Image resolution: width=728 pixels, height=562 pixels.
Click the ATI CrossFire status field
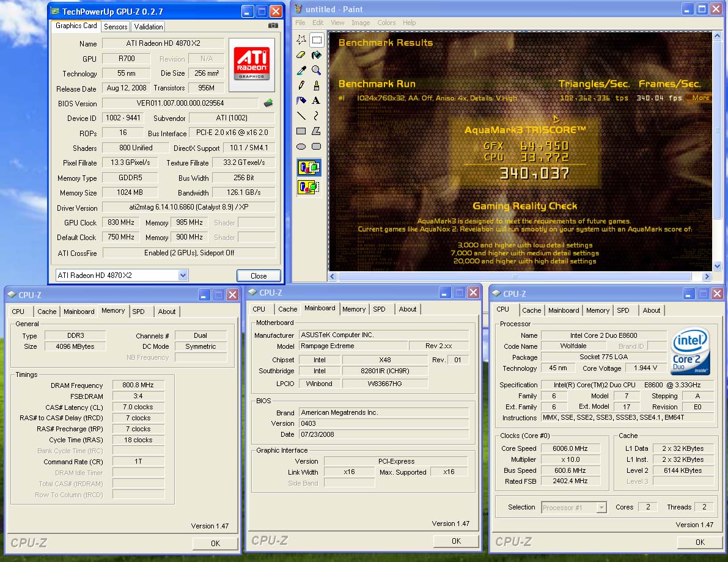[189, 253]
